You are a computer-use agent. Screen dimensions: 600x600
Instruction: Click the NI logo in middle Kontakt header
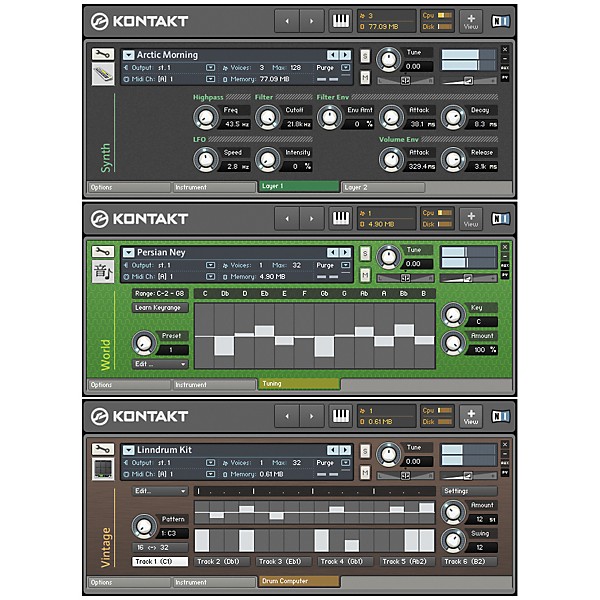(500, 218)
